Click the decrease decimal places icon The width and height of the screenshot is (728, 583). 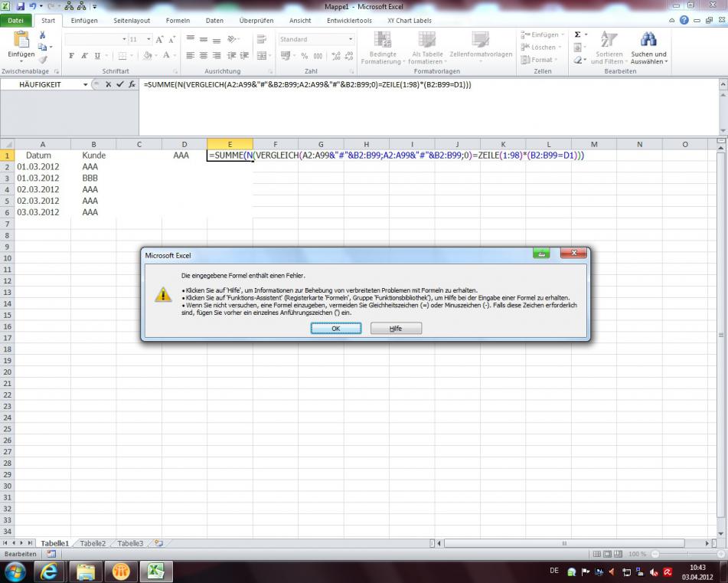(349, 56)
